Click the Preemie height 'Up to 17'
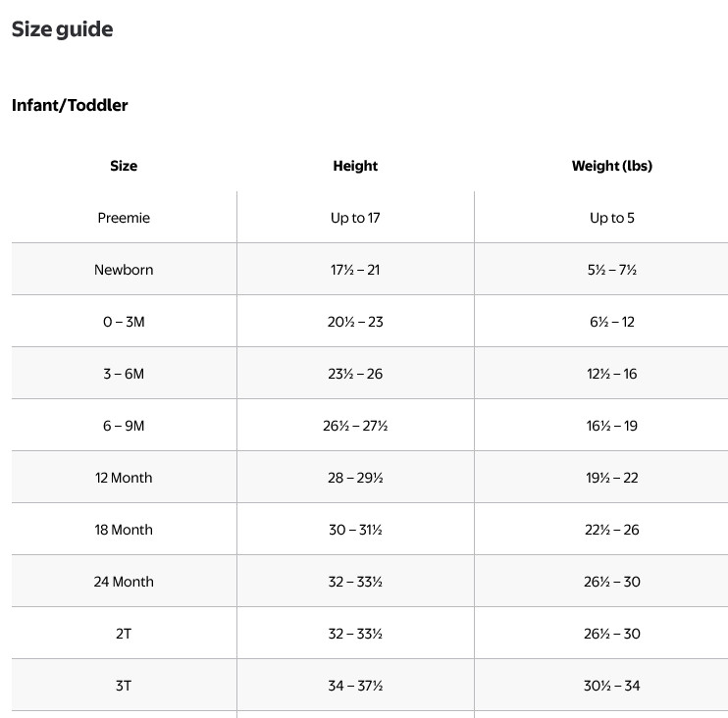728x718 pixels. click(355, 218)
